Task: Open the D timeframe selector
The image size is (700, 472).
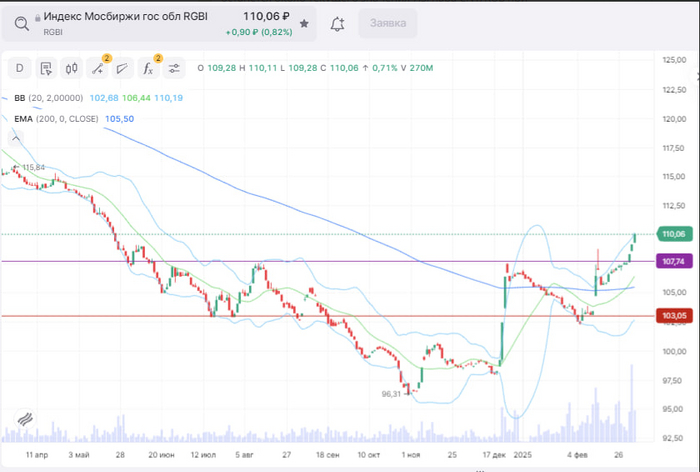Action: 19,68
